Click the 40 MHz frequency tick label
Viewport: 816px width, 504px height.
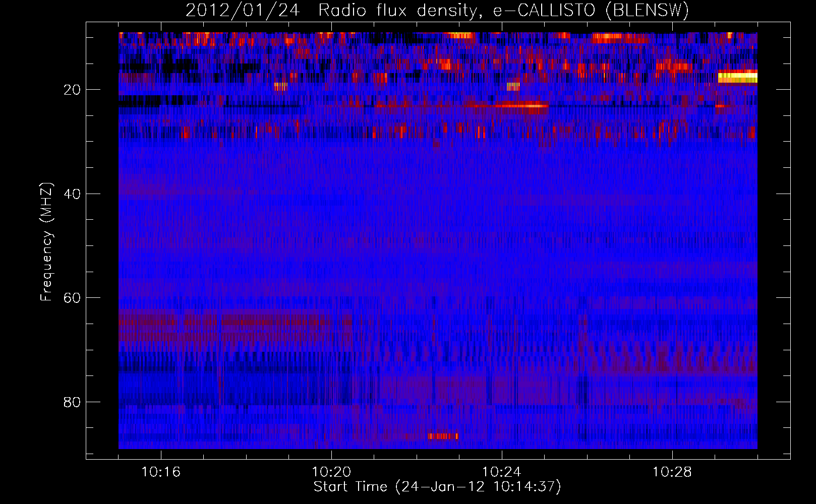tap(73, 194)
